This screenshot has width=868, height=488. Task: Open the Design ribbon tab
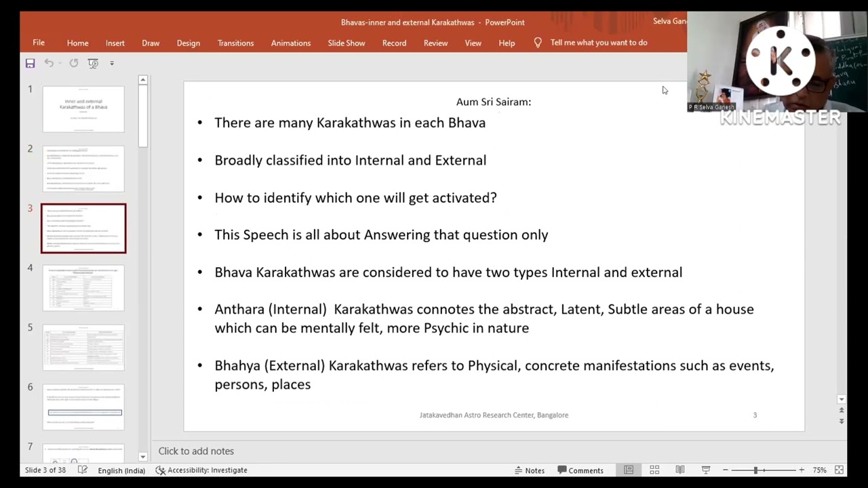188,43
